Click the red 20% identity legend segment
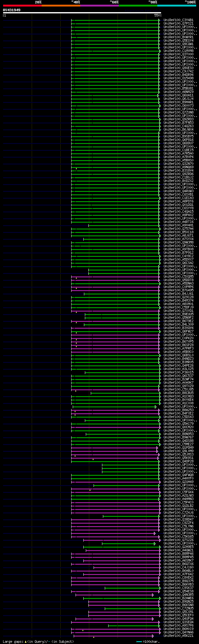 tap(22, 6)
